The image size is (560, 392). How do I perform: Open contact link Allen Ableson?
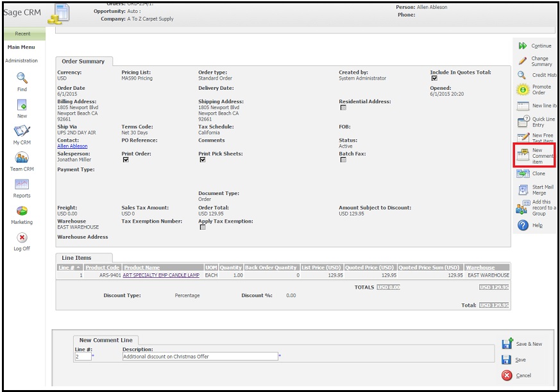72,146
